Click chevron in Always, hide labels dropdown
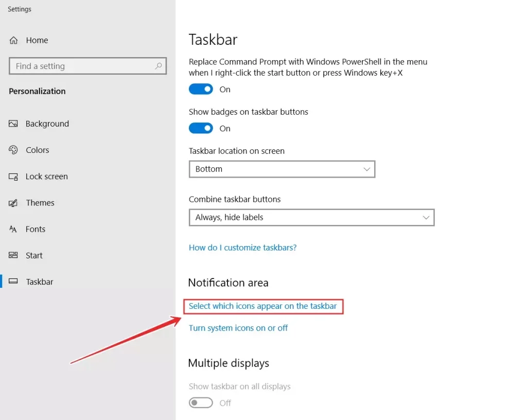 [426, 217]
